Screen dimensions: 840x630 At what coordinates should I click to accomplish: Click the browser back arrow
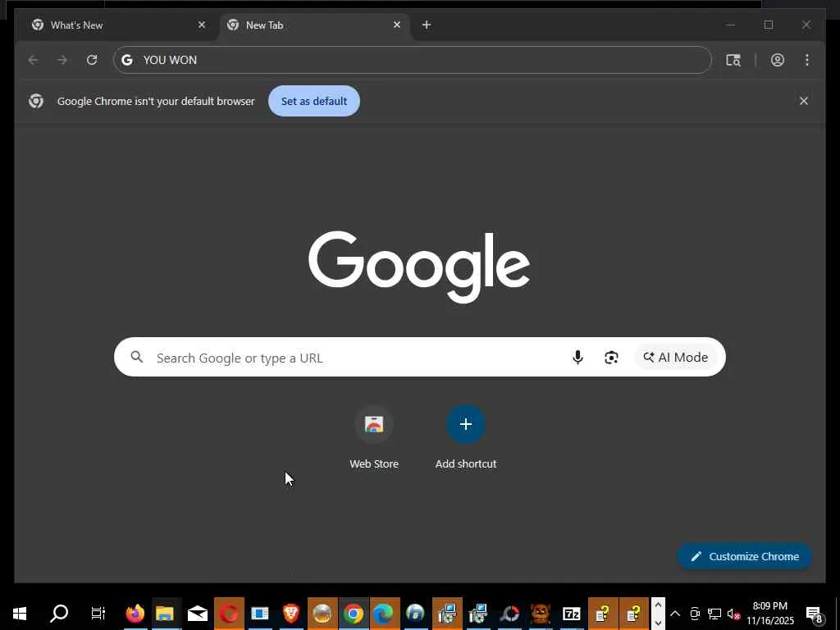pos(33,60)
